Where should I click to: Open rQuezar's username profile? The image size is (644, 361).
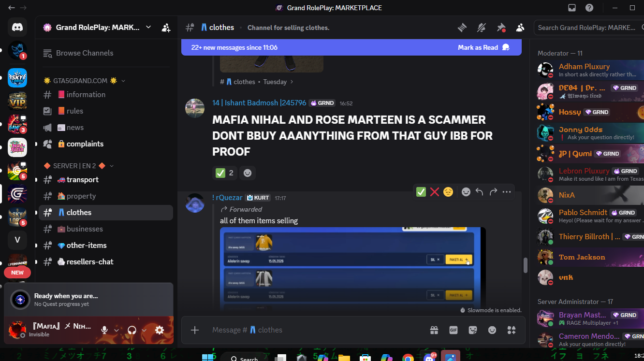click(x=227, y=198)
